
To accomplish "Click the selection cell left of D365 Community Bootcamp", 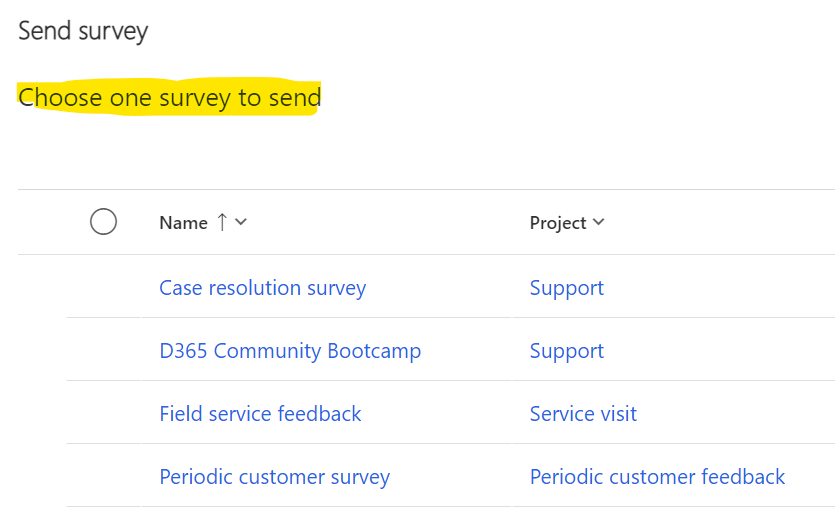I will coord(103,351).
